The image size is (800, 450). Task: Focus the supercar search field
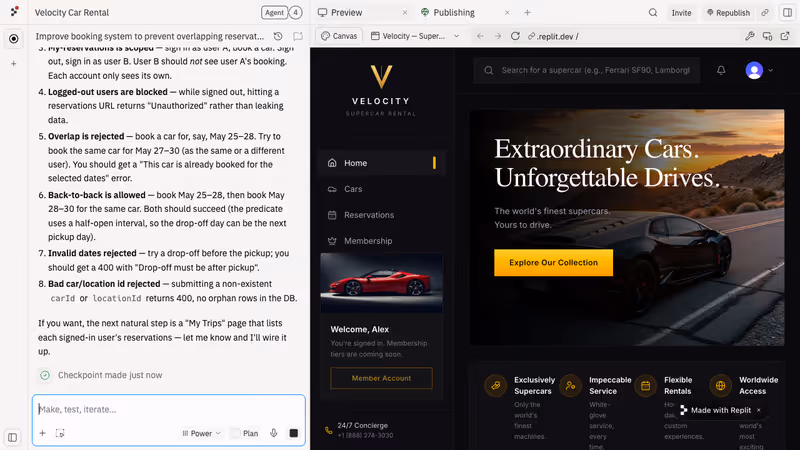coord(587,70)
